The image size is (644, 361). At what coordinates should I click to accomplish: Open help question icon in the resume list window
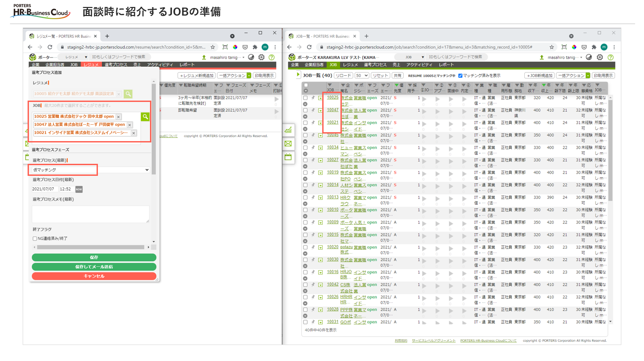[272, 57]
